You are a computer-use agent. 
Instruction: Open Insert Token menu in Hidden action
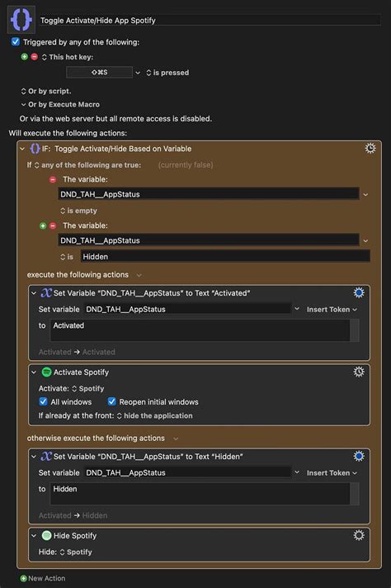pos(332,473)
